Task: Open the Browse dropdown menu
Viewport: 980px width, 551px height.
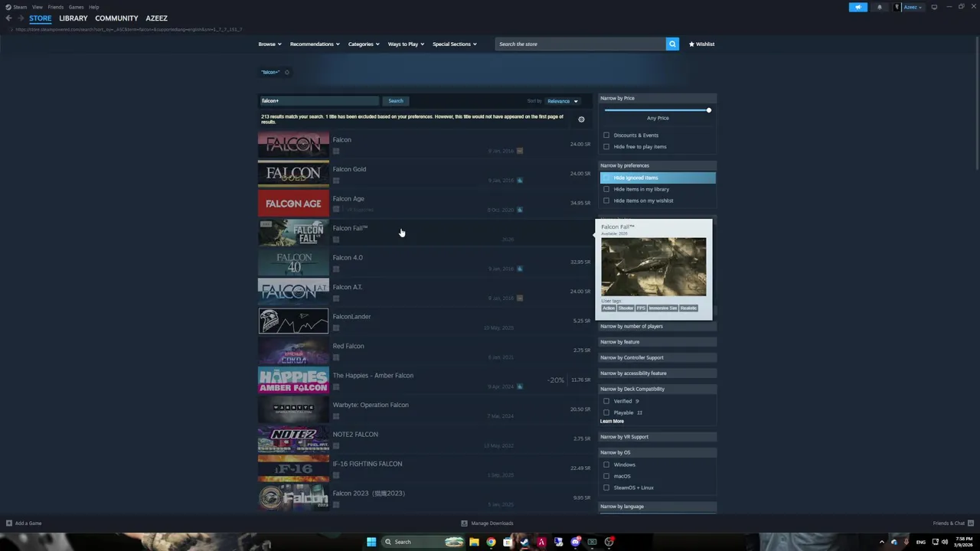Action: click(x=269, y=44)
